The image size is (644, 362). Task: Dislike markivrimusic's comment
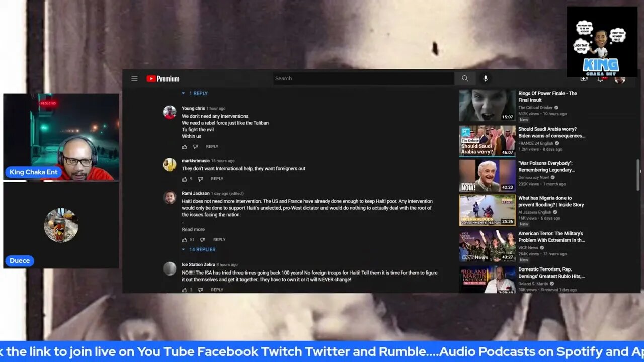pyautogui.click(x=200, y=179)
